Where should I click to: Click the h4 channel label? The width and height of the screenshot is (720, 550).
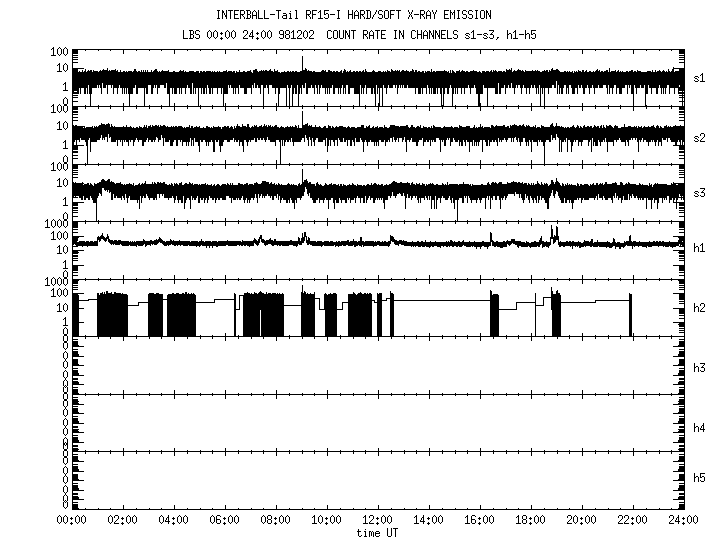699,428
